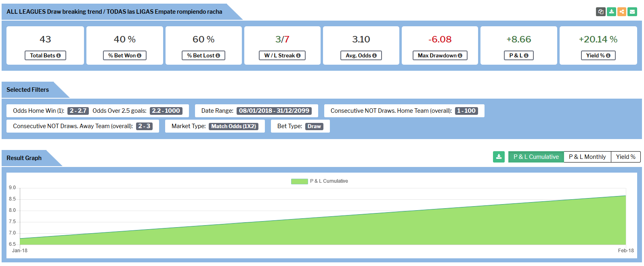644x266 pixels.
Task: Click the ALL LEAGUES Draw breaking trend title
Action: [114, 12]
